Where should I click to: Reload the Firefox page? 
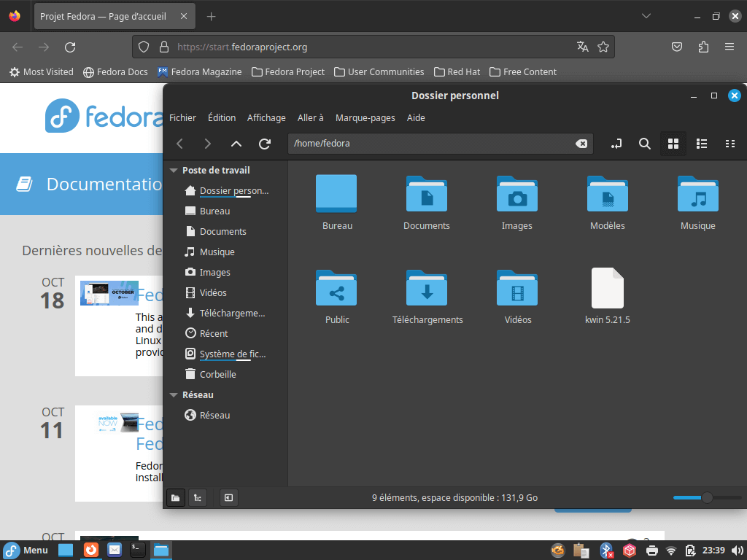[x=70, y=47]
